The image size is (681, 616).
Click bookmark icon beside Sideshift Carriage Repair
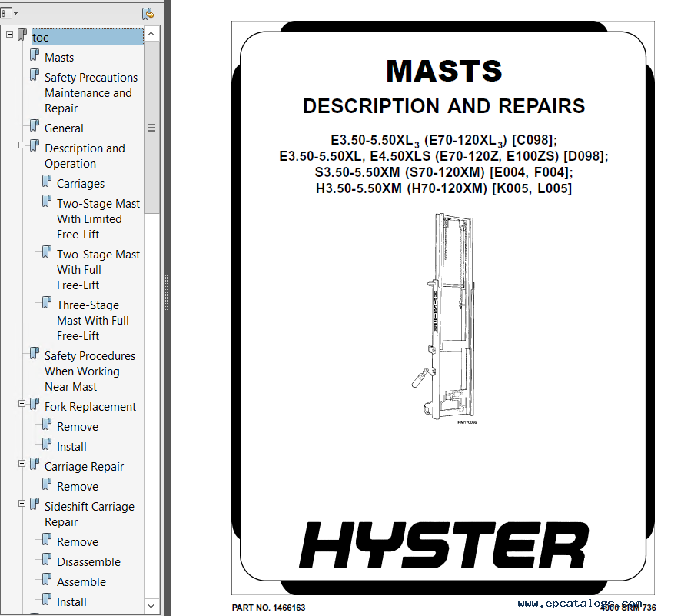(35, 504)
